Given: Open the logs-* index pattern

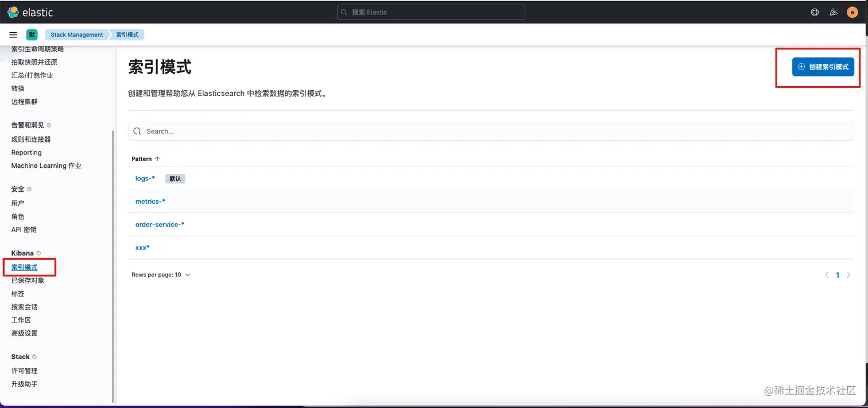Looking at the screenshot, I should point(145,179).
